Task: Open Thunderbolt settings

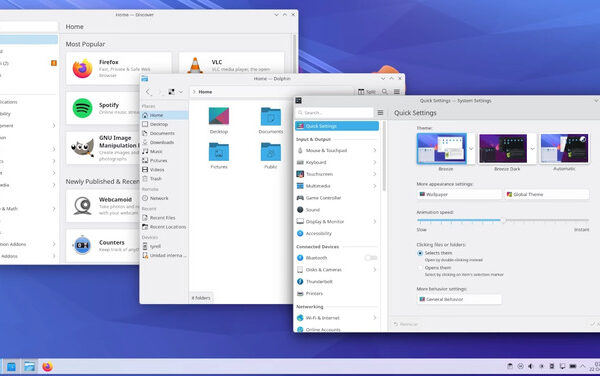Action: (337, 282)
